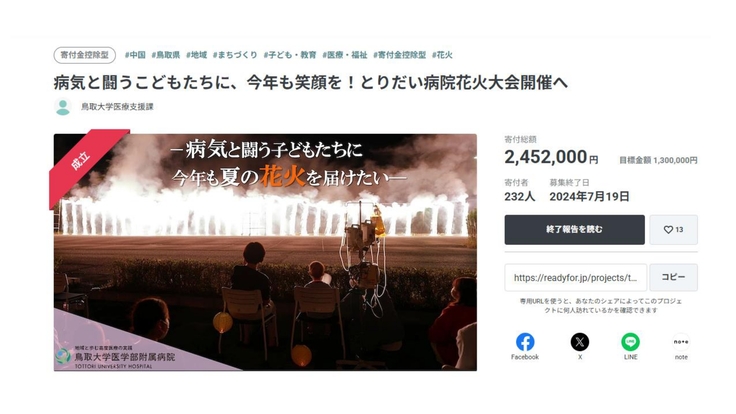Open the #鳥取県 hashtag
Screen dimensions: 736x414
166,55
